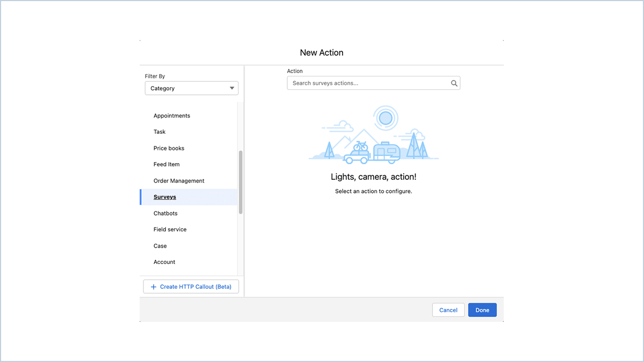Select the Price books category
Image resolution: width=644 pixels, height=362 pixels.
pos(168,148)
